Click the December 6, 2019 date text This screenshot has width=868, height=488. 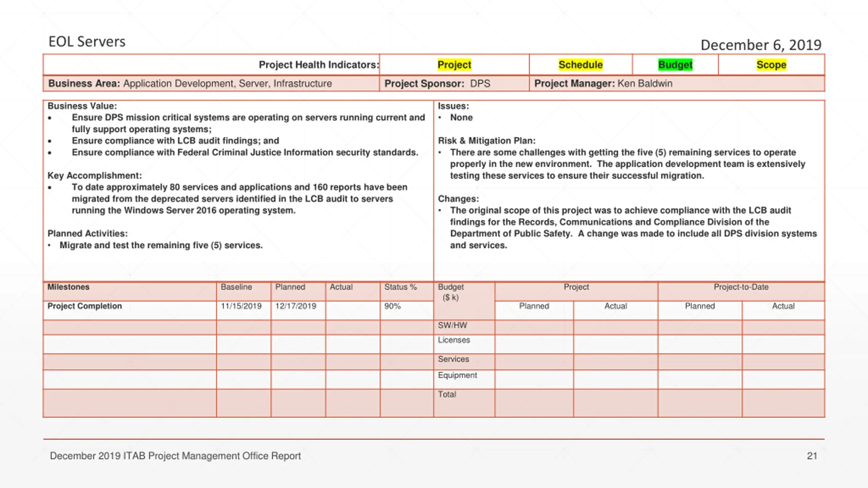(x=761, y=45)
